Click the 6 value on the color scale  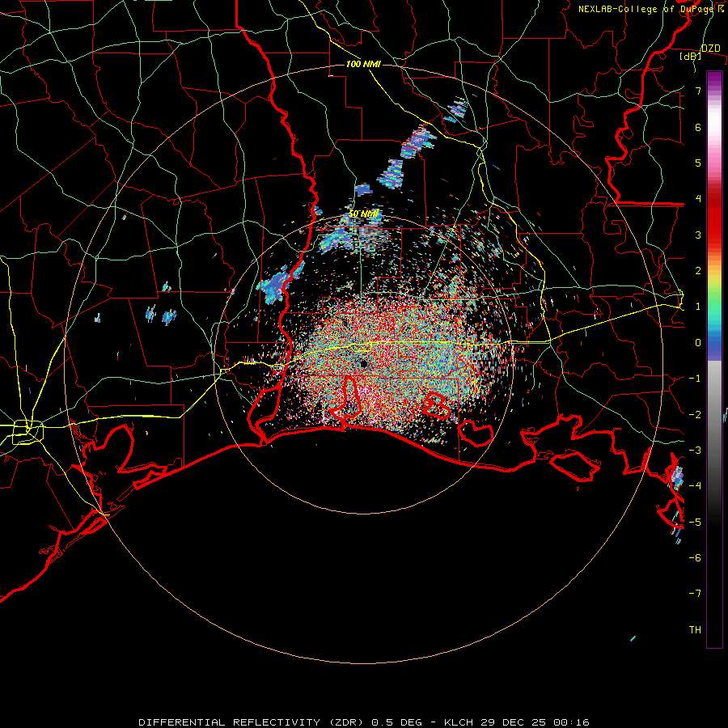(698, 127)
